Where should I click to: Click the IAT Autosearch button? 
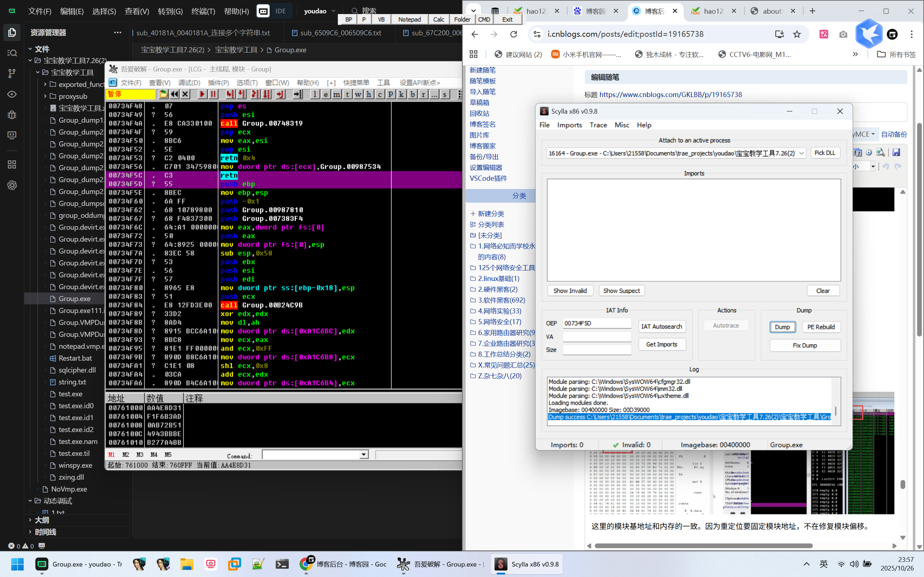tap(661, 327)
